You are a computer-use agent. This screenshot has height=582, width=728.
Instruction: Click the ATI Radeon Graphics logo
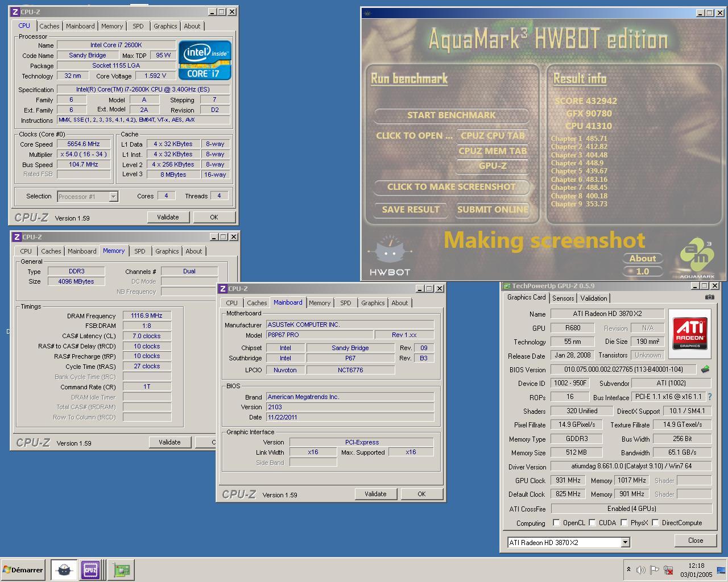(690, 334)
